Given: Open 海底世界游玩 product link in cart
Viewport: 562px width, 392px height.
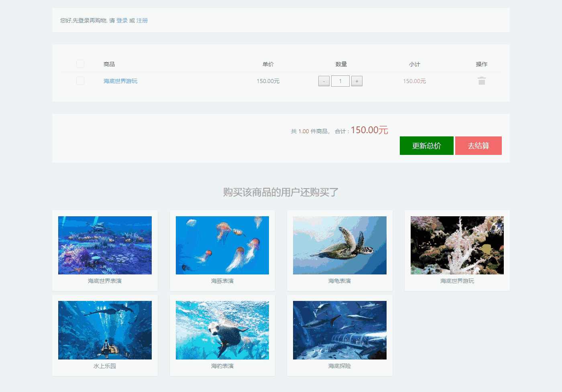Looking at the screenshot, I should [x=120, y=81].
